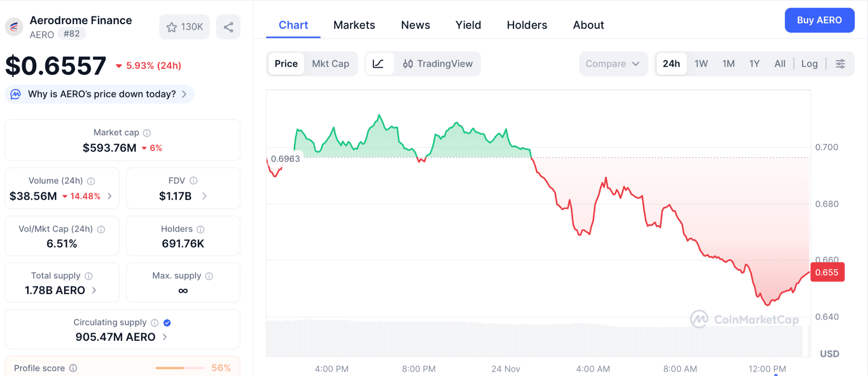Select the line chart view icon
This screenshot has height=376, width=868.
pyautogui.click(x=378, y=64)
